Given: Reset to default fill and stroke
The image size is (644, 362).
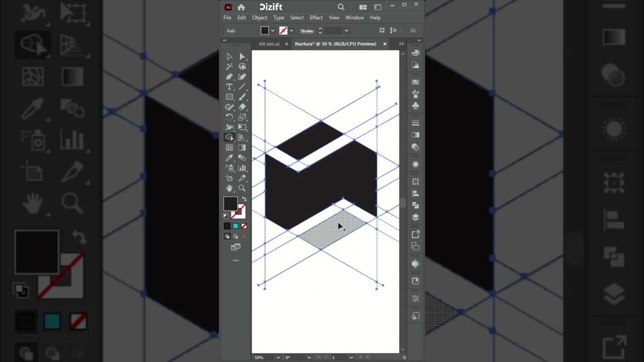Looking at the screenshot, I should pos(225,216).
